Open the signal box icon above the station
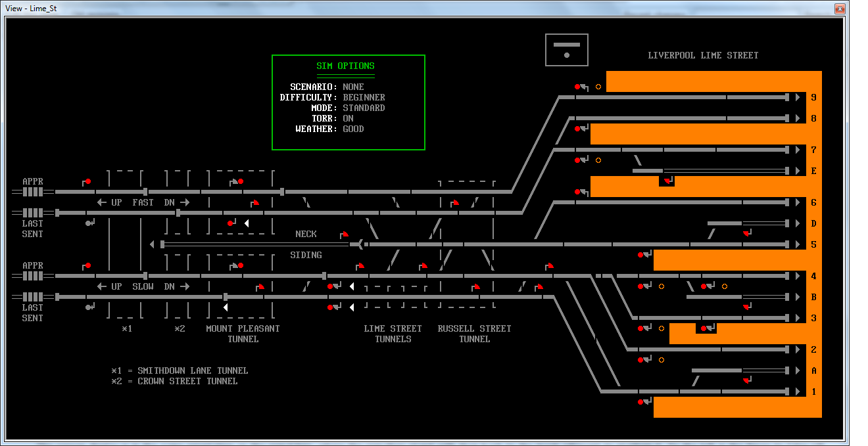Viewport: 868px width, 446px height. pyautogui.click(x=567, y=50)
